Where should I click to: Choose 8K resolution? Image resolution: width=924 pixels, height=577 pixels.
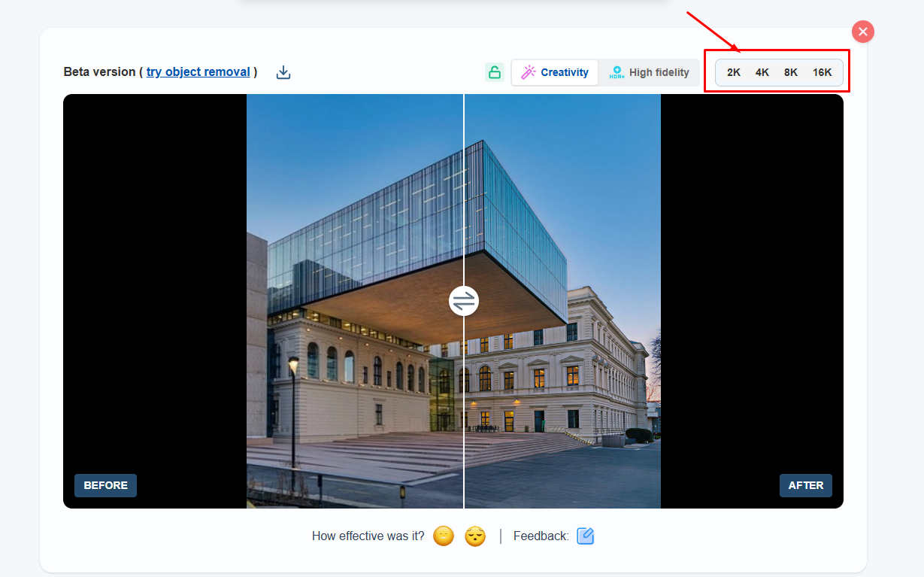791,72
